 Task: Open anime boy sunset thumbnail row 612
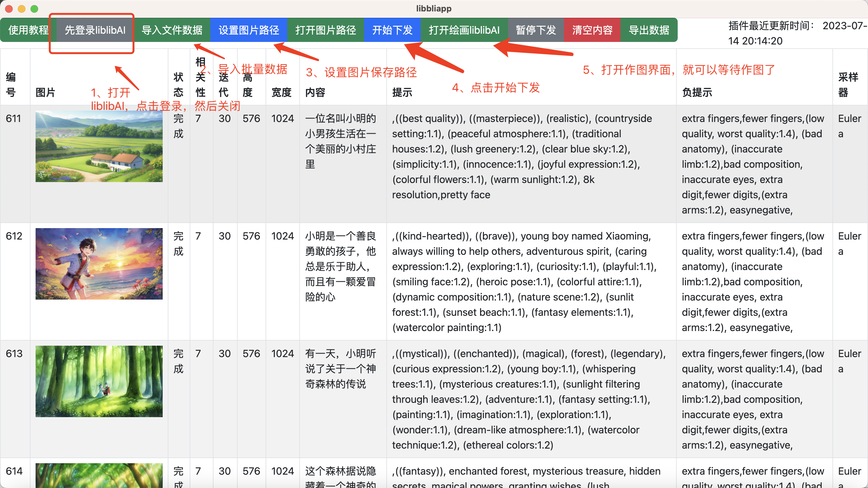(x=99, y=264)
